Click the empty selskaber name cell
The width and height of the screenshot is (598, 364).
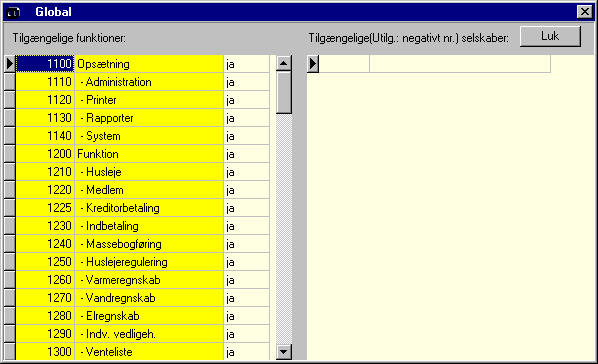tap(460, 64)
